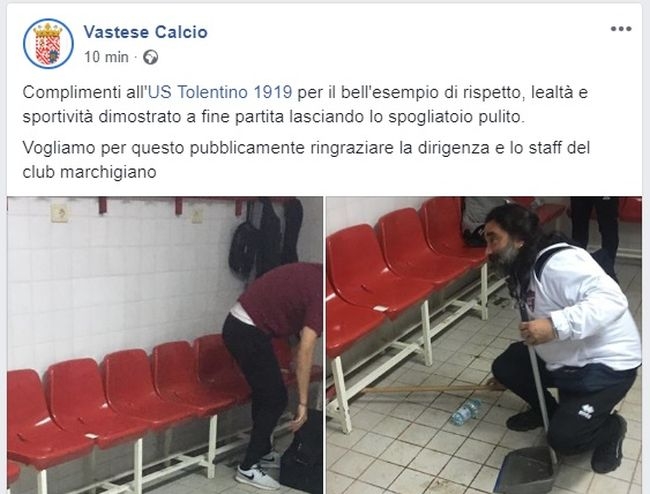The height and width of the screenshot is (494, 650).
Task: Click the white Nike sneaker
Action: 257,477
